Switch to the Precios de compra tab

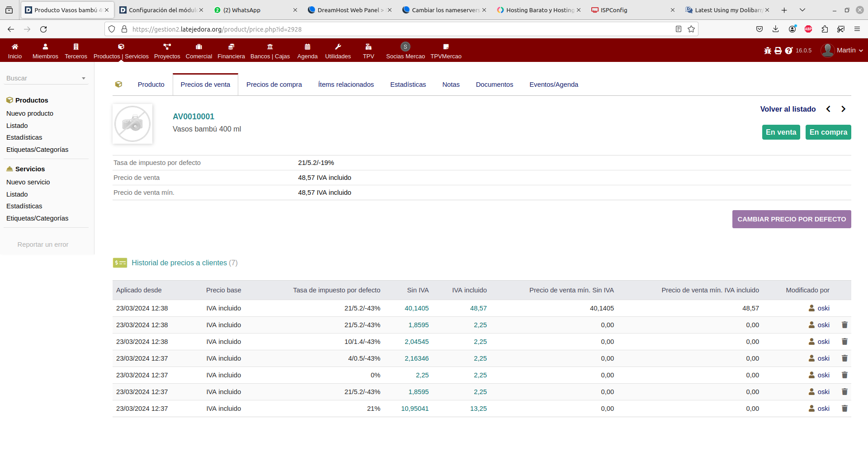[274, 85]
